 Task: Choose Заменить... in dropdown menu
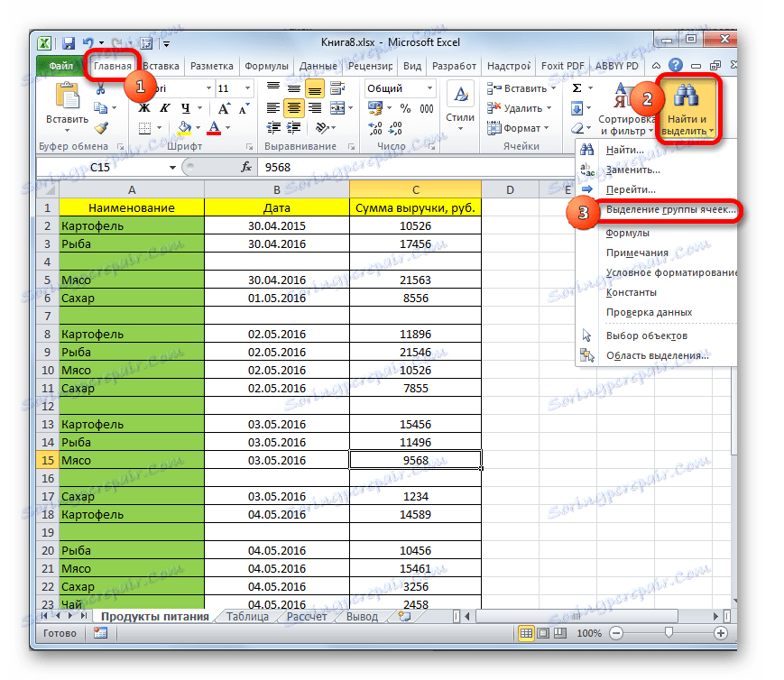632,170
